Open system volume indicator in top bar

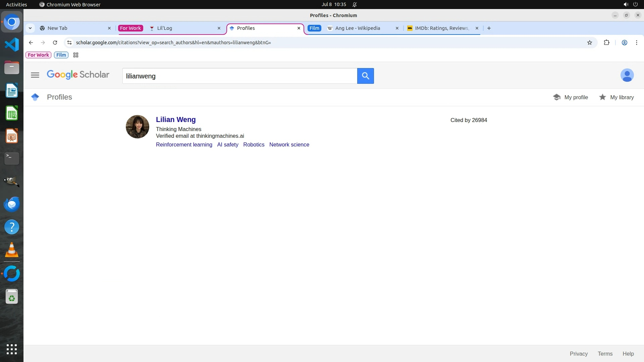click(626, 4)
